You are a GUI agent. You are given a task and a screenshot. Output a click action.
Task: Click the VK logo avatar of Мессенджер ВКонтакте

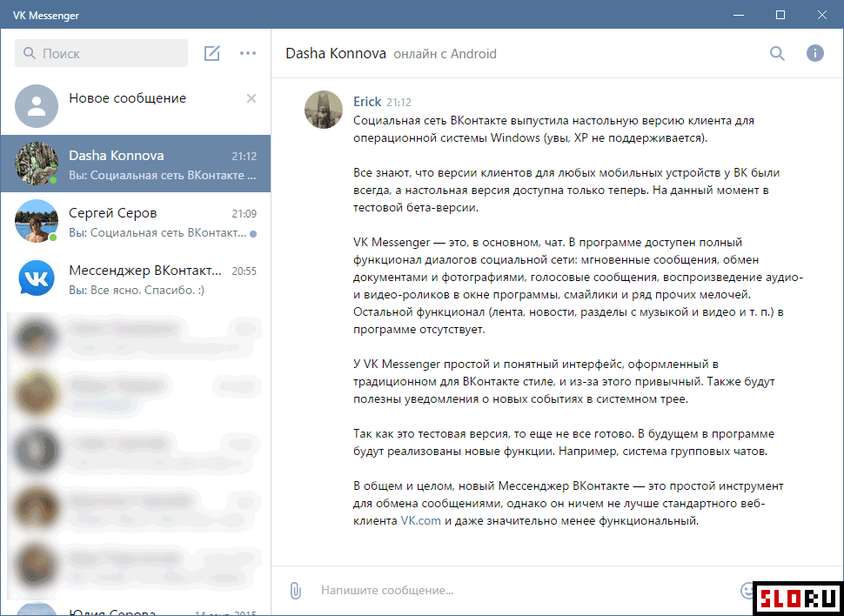[x=37, y=279]
